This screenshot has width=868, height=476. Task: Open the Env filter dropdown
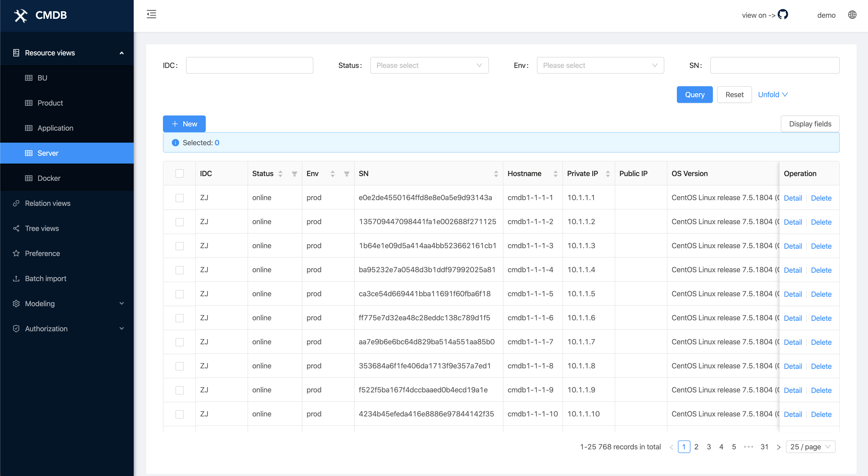pos(600,65)
